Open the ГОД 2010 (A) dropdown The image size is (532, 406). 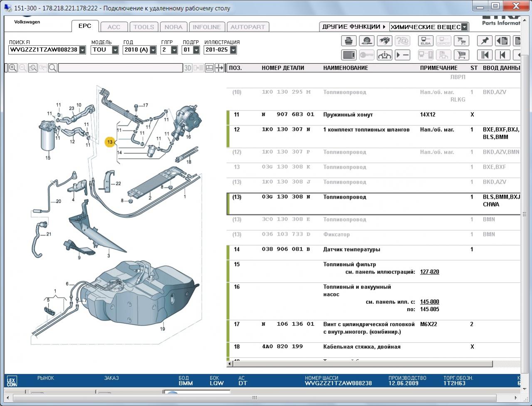coord(153,50)
